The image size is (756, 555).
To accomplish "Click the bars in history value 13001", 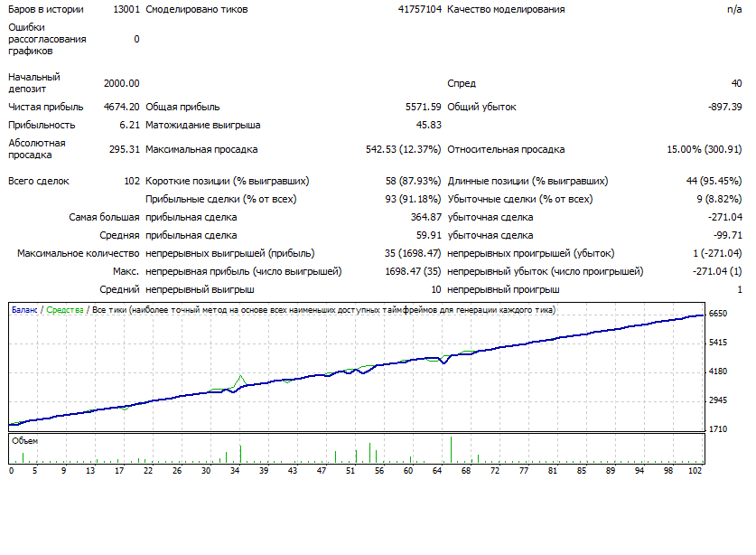I will click(126, 9).
